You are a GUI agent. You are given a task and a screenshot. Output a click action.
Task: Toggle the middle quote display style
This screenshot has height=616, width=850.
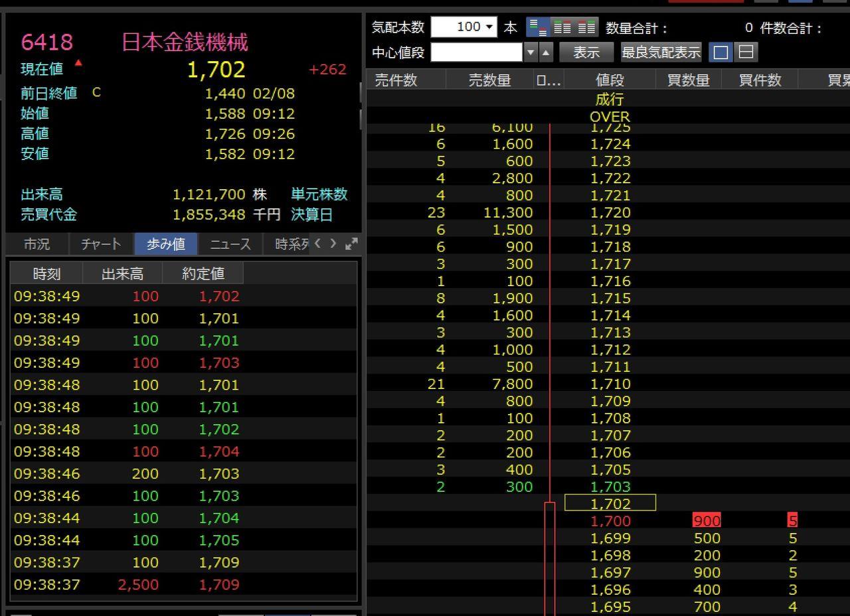tap(563, 27)
